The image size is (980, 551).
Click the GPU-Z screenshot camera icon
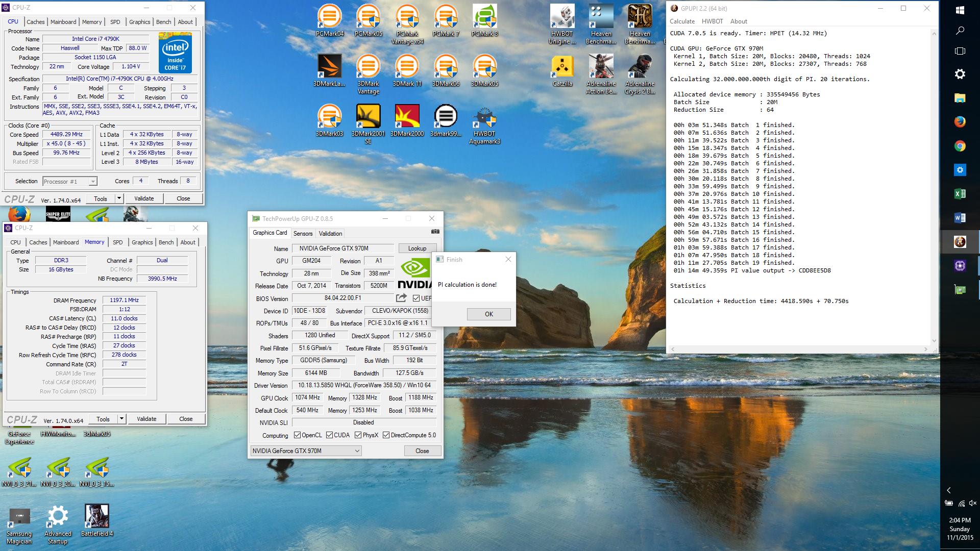click(x=435, y=232)
